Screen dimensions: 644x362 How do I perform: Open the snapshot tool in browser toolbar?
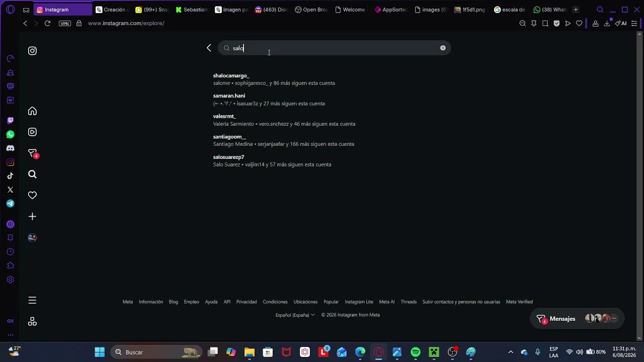click(x=545, y=23)
